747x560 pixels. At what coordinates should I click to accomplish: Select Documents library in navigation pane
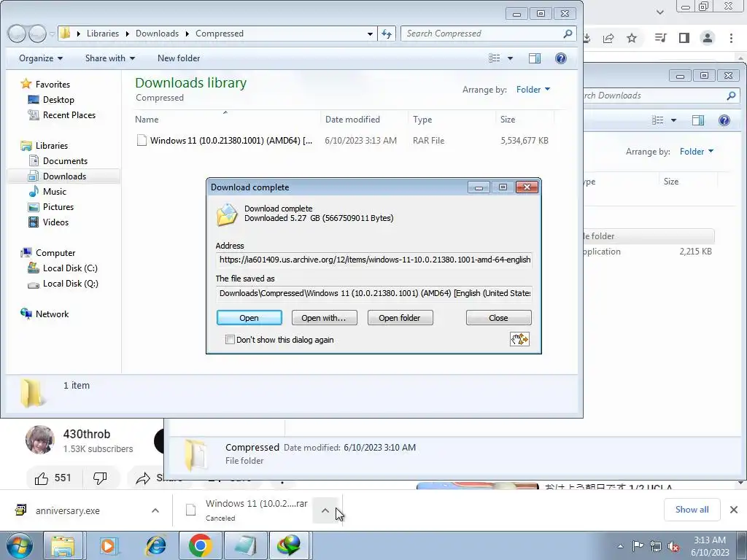(x=65, y=161)
